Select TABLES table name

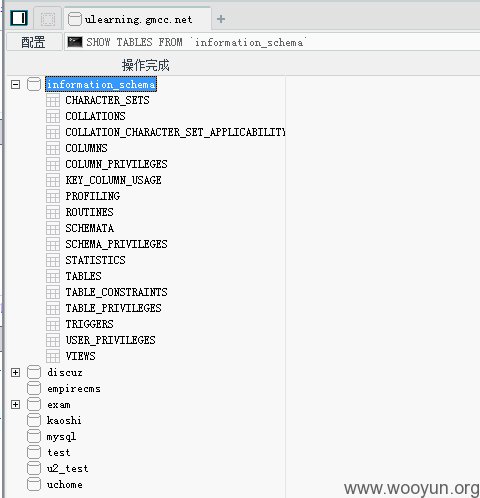pos(83,276)
